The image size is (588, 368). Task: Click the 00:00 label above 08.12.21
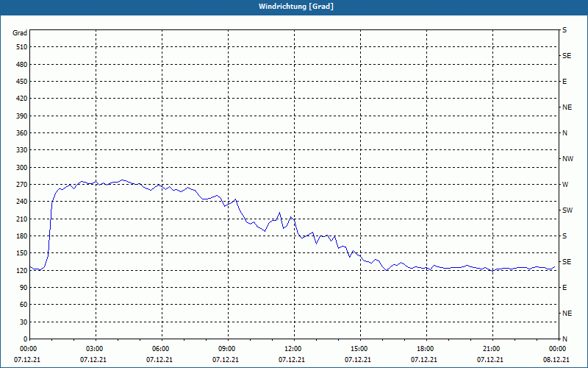point(558,349)
